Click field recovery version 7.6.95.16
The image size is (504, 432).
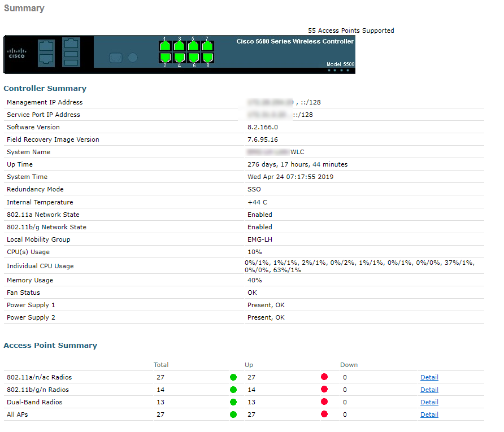pos(263,139)
